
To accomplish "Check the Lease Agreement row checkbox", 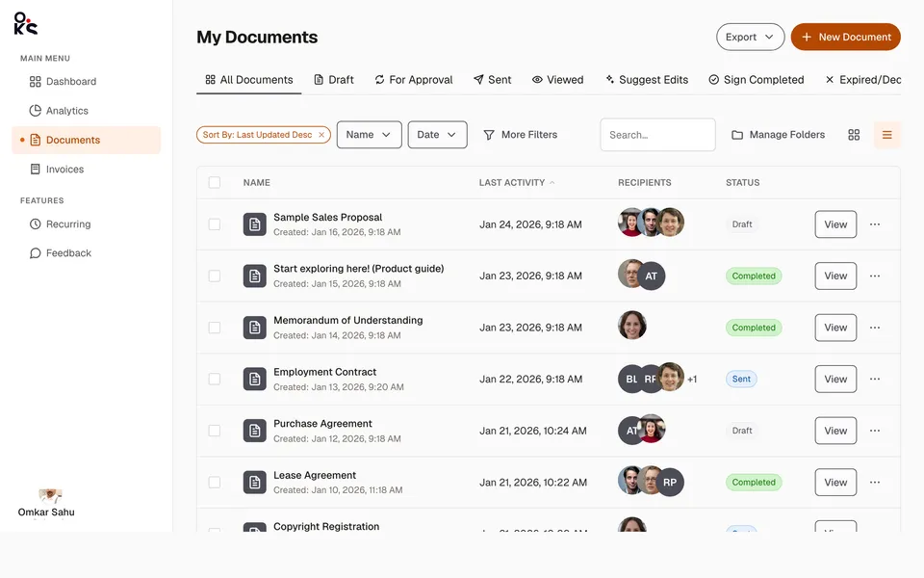I will point(215,482).
